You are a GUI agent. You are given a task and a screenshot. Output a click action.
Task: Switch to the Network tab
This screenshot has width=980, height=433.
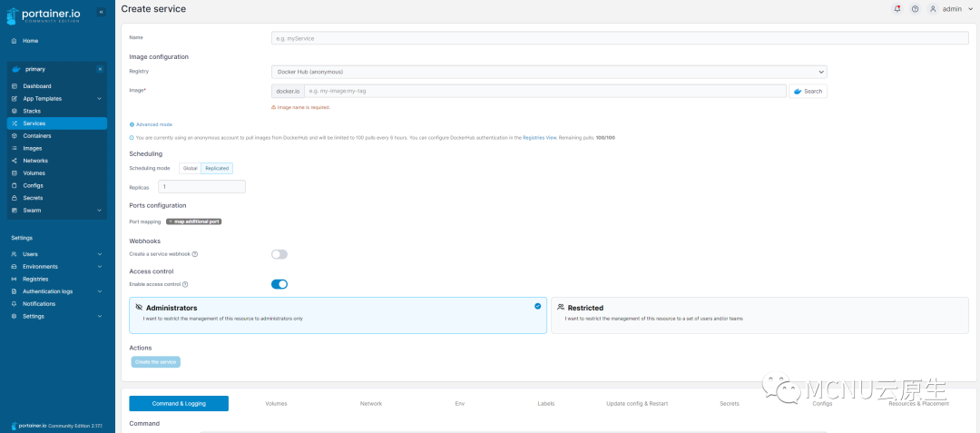pyautogui.click(x=370, y=404)
